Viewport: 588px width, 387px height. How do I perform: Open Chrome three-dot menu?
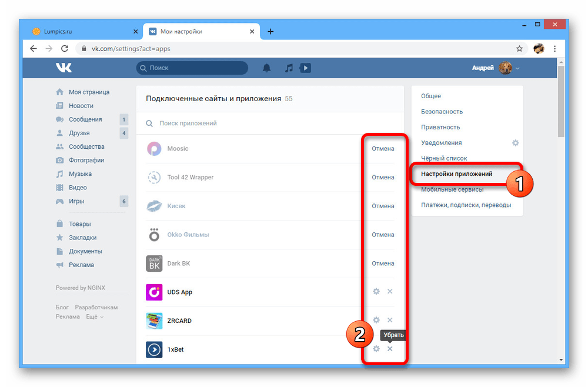(x=554, y=48)
